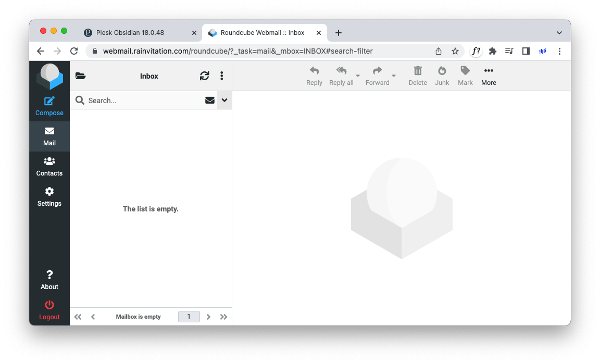The height and width of the screenshot is (364, 600).
Task: Switch to Plesk Obsidian tab
Action: coord(130,32)
